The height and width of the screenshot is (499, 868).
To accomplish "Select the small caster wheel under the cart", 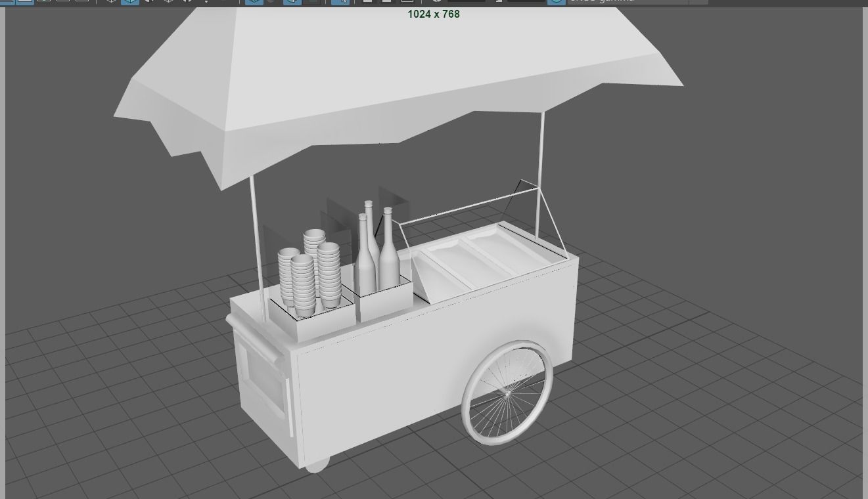I will tap(317, 464).
